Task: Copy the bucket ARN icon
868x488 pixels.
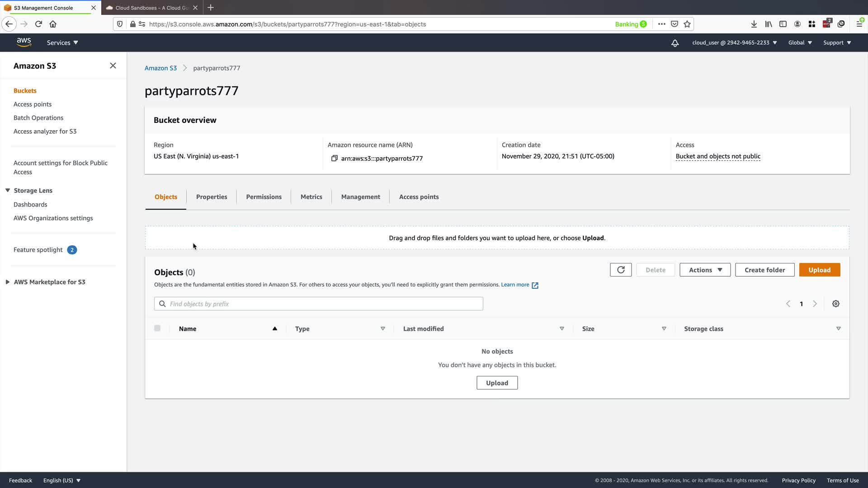Action: (x=335, y=158)
